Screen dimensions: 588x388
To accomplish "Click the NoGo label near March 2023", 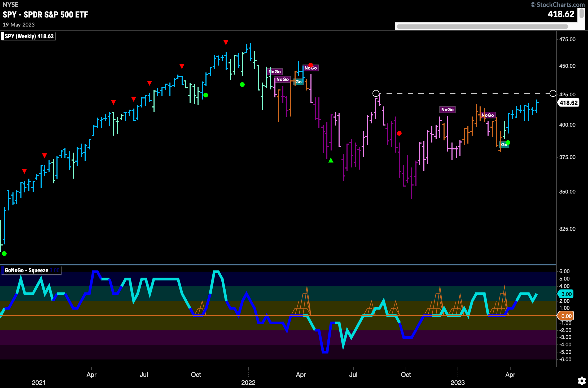I will [488, 115].
